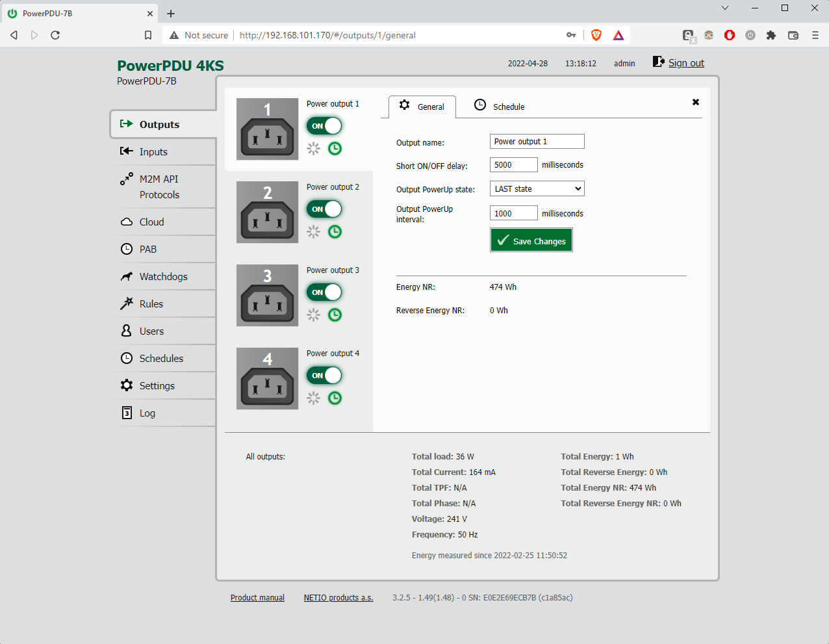Select the socket 3 outlet image

click(267, 295)
